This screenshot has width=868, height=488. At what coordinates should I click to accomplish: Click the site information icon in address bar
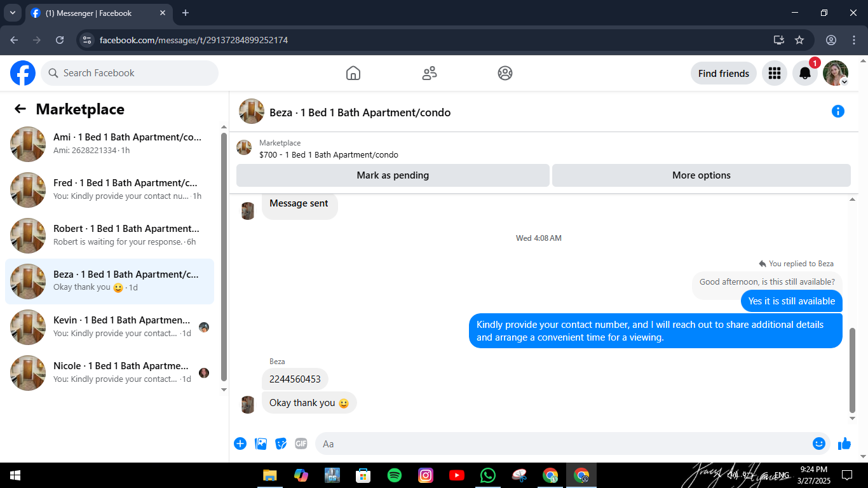[x=88, y=40]
